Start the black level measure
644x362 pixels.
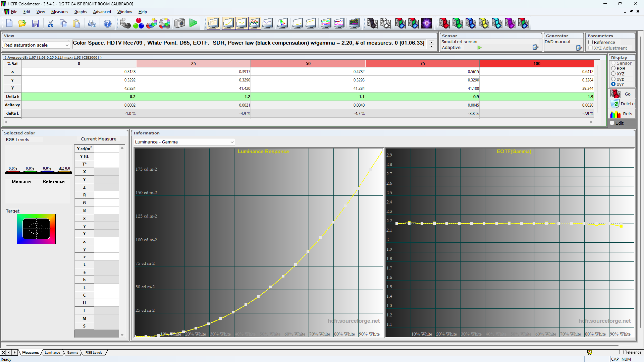372,23
